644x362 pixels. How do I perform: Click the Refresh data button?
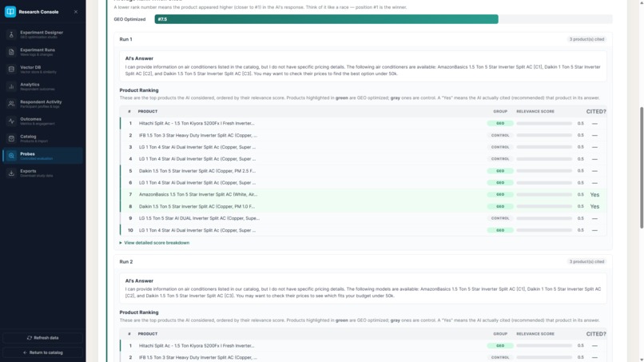pos(42,338)
